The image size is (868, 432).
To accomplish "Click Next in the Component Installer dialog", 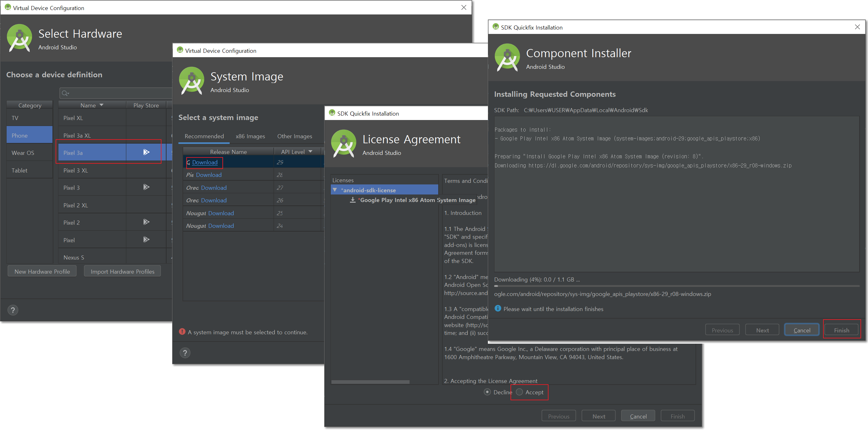I will click(762, 330).
